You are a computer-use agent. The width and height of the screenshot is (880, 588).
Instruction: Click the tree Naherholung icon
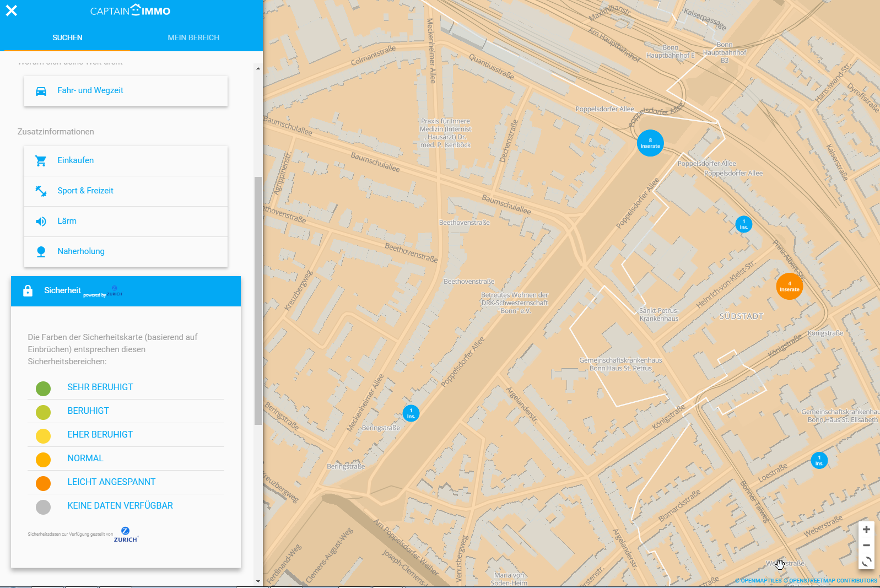click(41, 251)
